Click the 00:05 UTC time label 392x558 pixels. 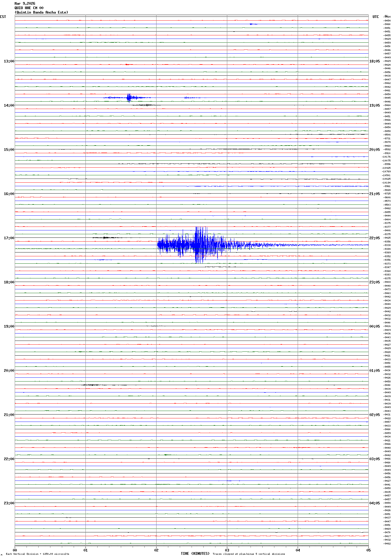(374, 326)
